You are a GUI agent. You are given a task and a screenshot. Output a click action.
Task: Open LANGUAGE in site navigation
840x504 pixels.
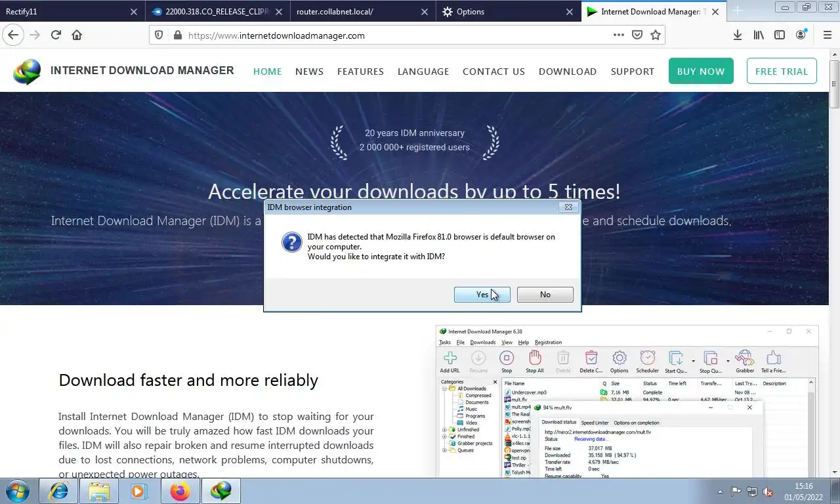pos(423,72)
